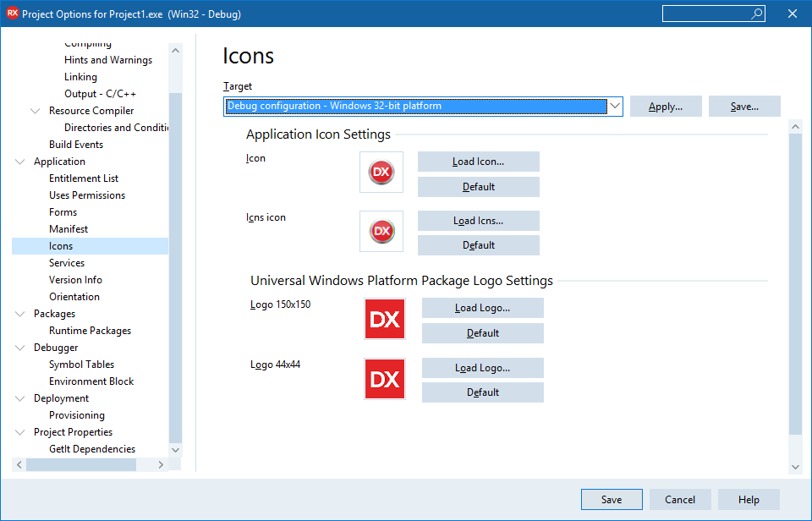812x521 pixels.
Task: Open Help for project options
Action: tap(749, 499)
